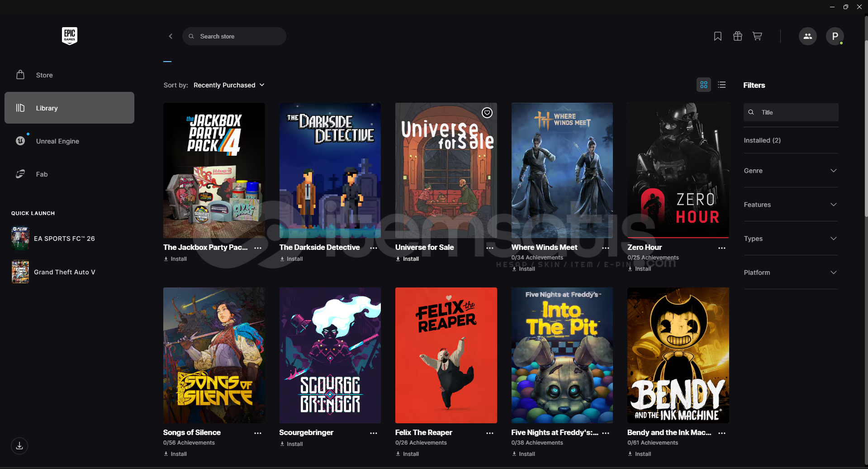Open the shopping cart

click(x=757, y=36)
